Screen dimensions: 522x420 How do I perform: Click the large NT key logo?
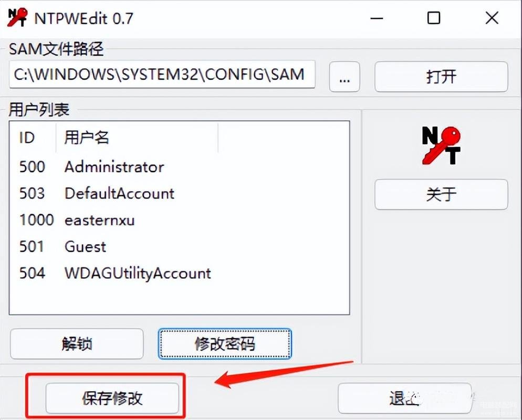pos(441,145)
